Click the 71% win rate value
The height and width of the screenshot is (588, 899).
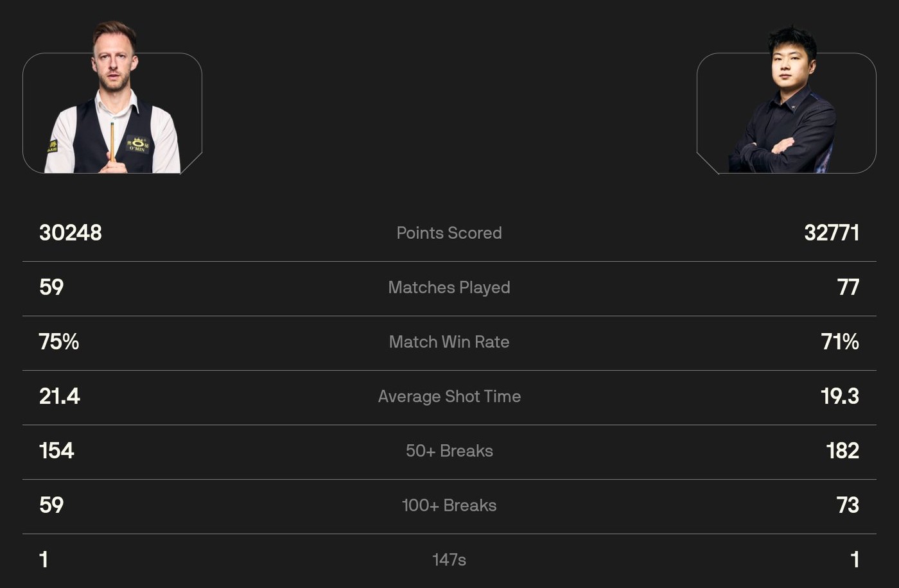(840, 342)
